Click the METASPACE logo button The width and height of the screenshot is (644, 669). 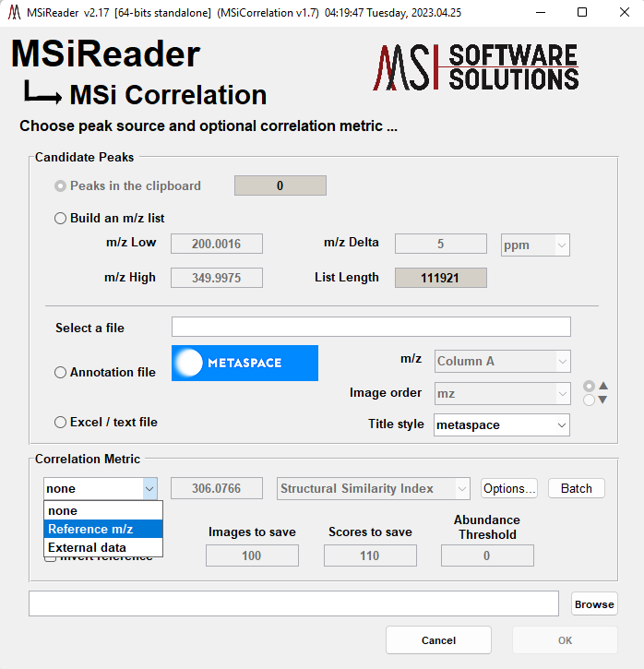pos(244,363)
